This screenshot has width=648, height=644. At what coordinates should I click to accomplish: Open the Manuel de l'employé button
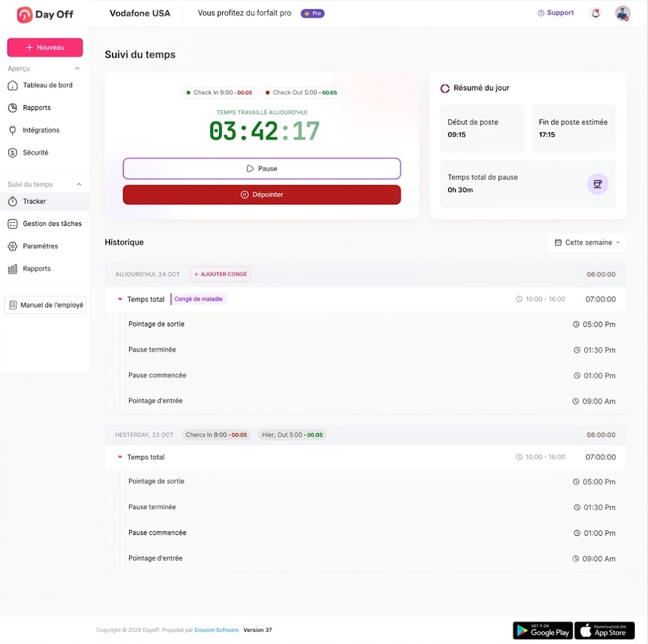point(45,305)
